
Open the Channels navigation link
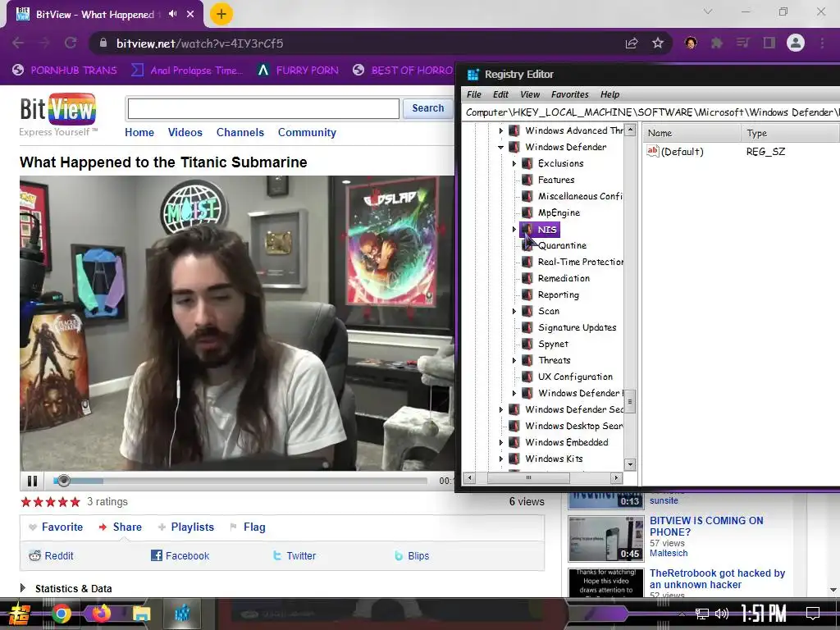point(240,132)
